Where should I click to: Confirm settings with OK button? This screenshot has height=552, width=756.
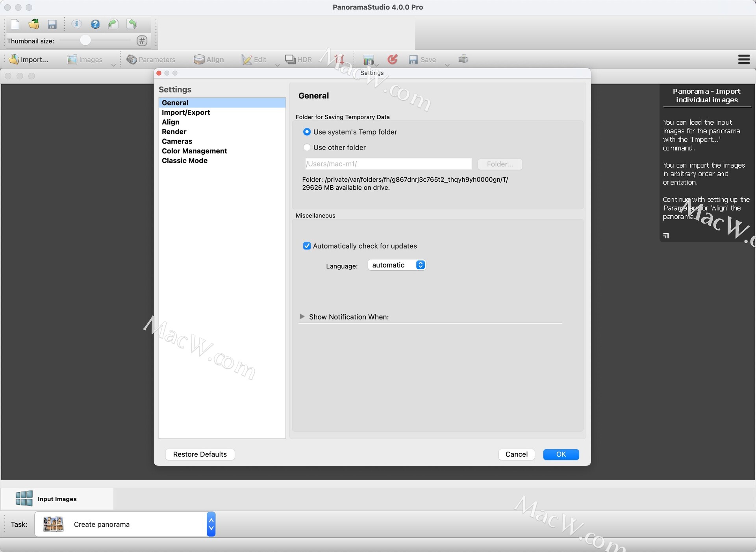click(x=561, y=454)
